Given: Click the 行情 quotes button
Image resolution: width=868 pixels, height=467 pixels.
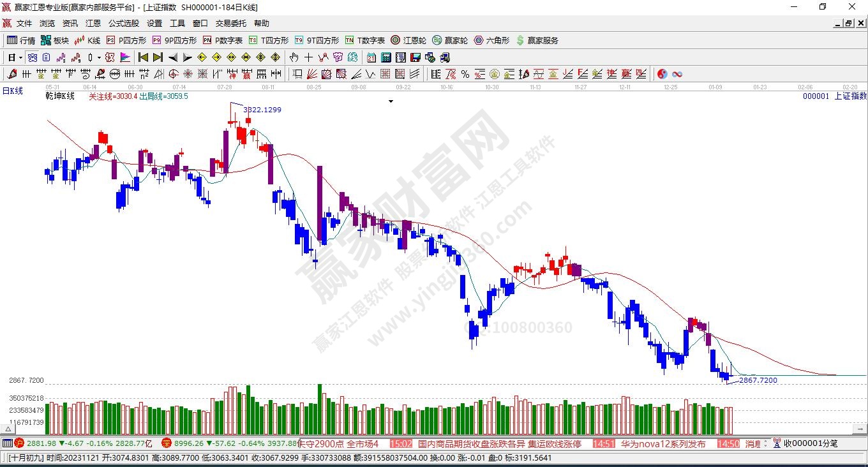Looking at the screenshot, I should (x=21, y=40).
